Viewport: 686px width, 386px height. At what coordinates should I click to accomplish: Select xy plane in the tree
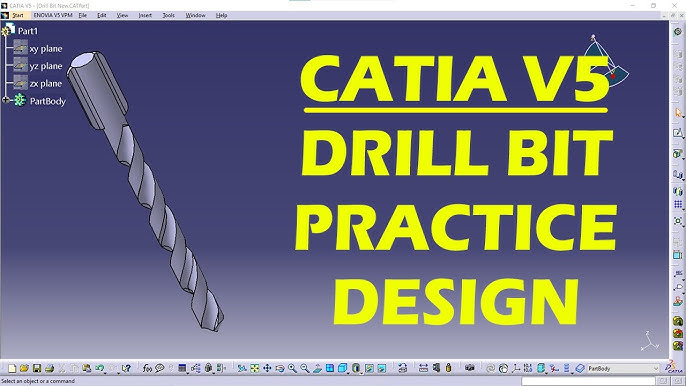tap(46, 49)
